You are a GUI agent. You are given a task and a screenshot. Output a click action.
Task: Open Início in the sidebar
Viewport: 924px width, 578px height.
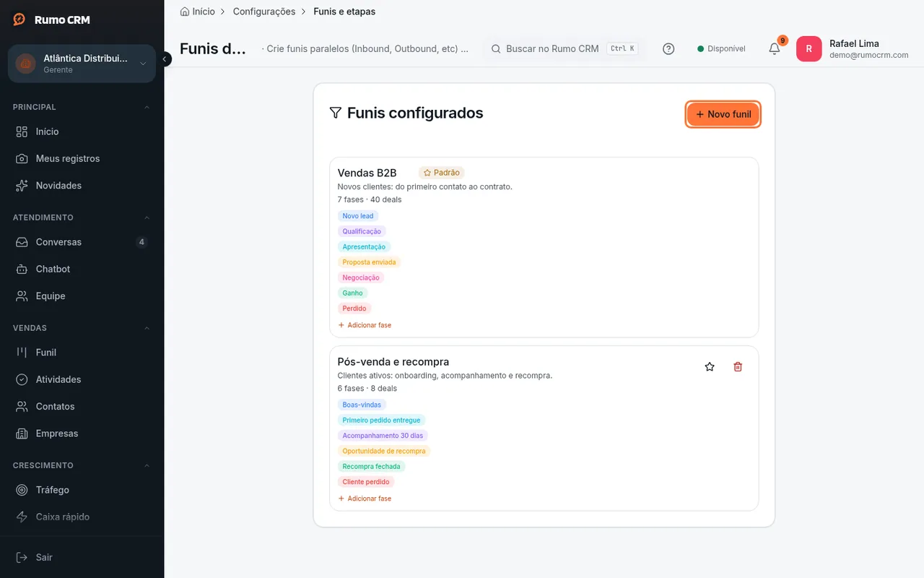click(x=82, y=131)
